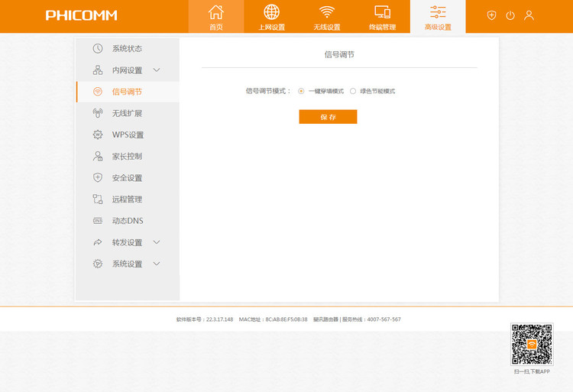Click the globe internet settings icon

coord(271,12)
